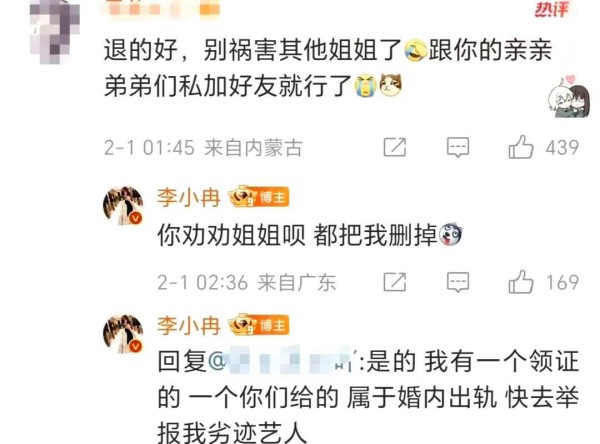Tap the 439 like count number

[x=562, y=148]
